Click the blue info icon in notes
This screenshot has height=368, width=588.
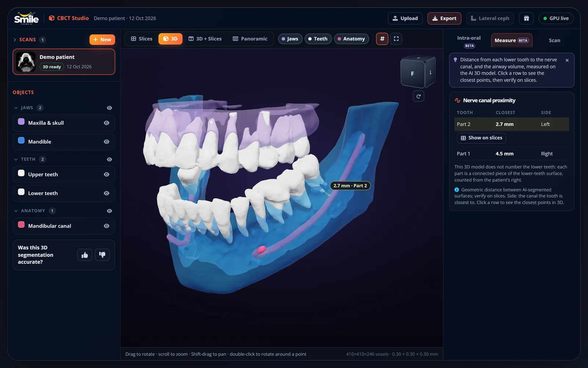pyautogui.click(x=457, y=190)
